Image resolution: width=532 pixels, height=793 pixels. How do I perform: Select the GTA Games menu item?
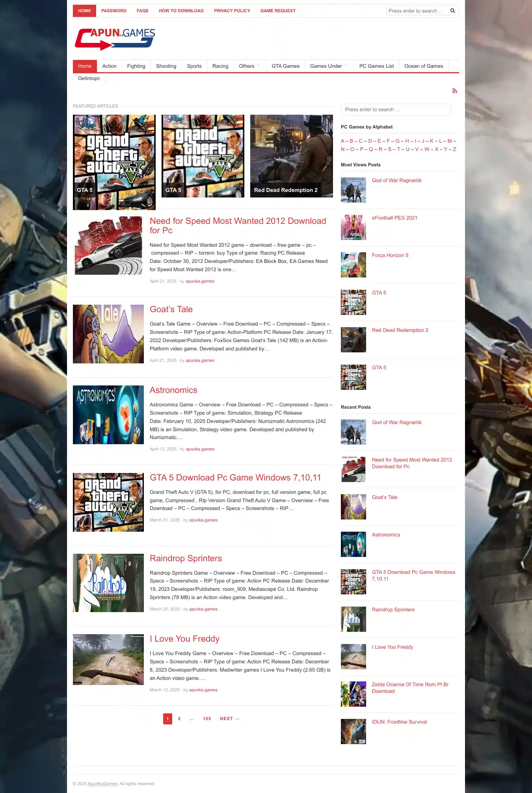coord(285,66)
